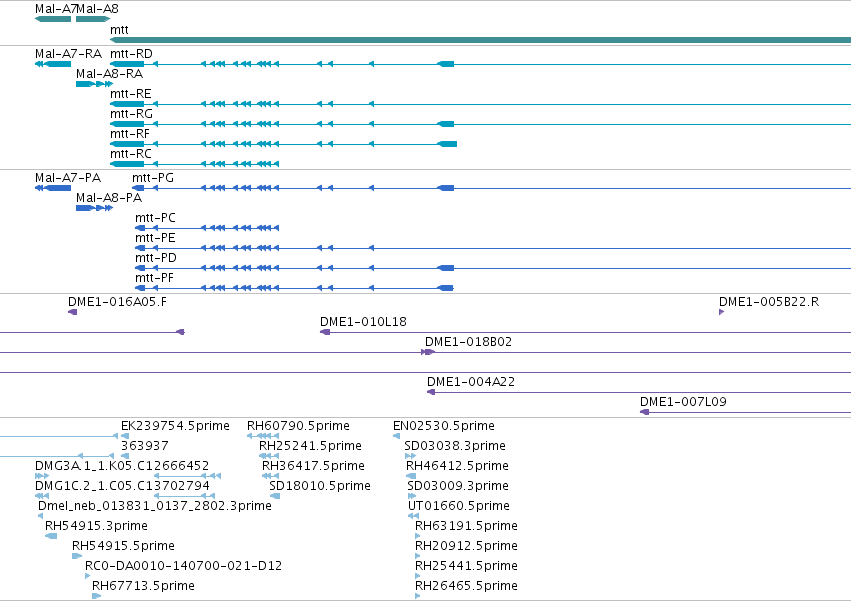Image resolution: width=851 pixels, height=601 pixels.
Task: Select the DME1-016A05.F clone label
Action: [117, 302]
